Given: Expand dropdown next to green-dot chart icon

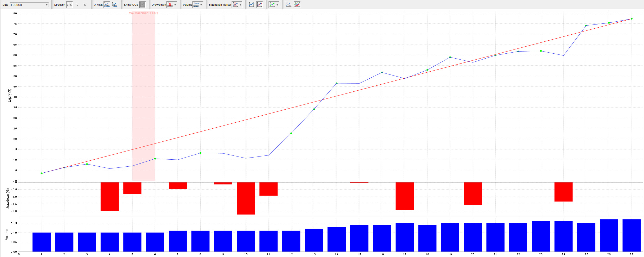Looking at the screenshot, I should [x=277, y=5].
